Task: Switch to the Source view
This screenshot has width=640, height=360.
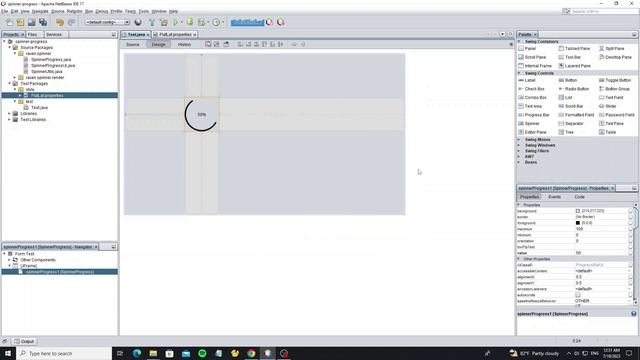Action: pos(133,44)
